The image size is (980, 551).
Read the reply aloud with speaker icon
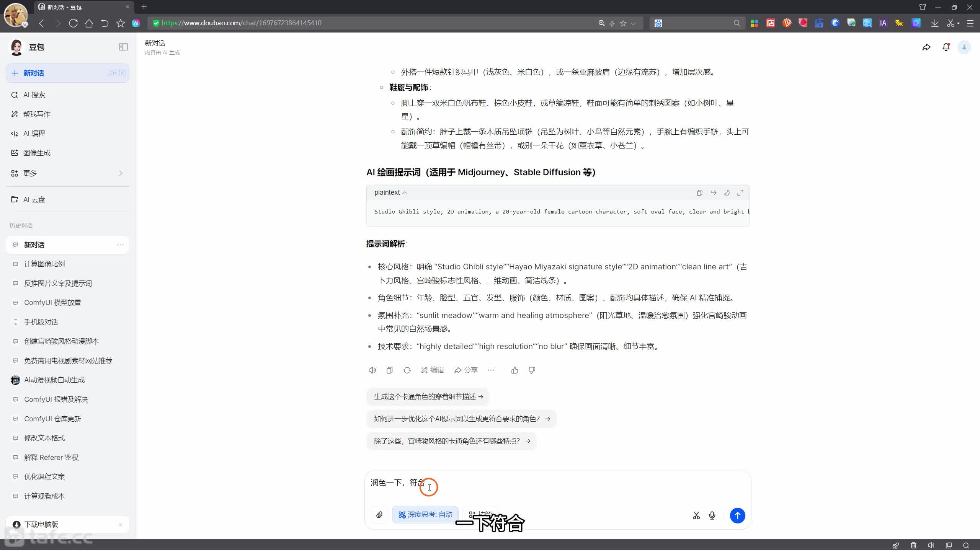pyautogui.click(x=372, y=370)
